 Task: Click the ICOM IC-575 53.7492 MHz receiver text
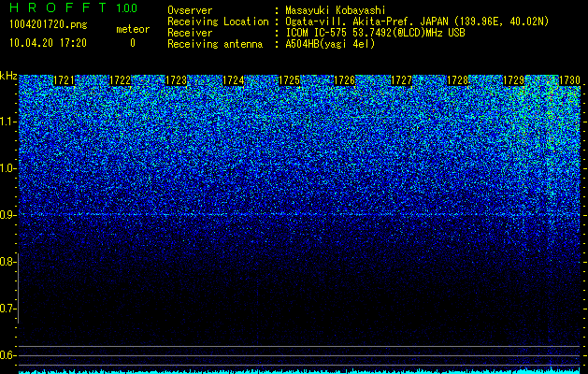click(375, 33)
